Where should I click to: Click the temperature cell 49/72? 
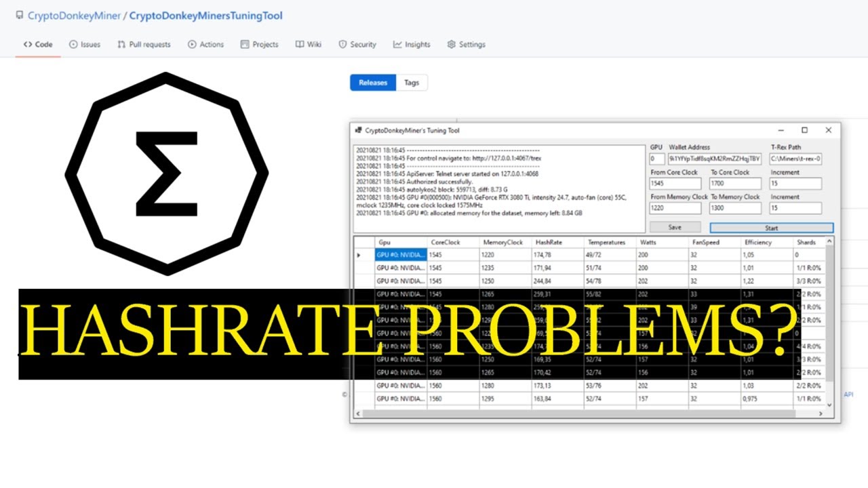click(x=610, y=256)
